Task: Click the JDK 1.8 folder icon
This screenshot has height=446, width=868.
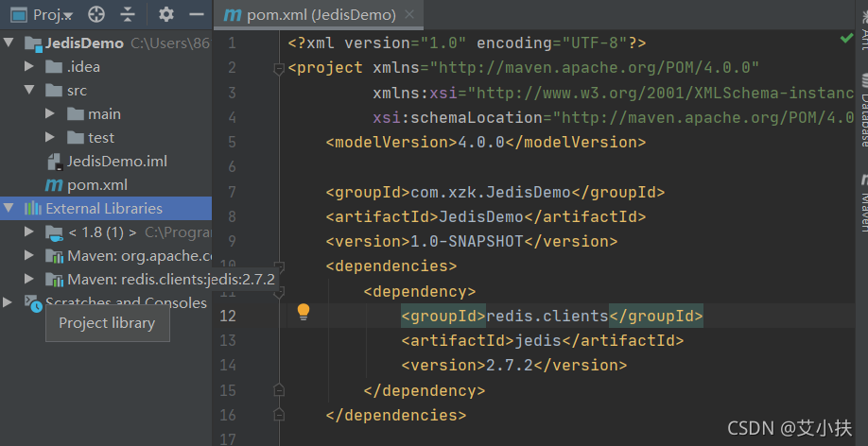Action: click(x=54, y=233)
